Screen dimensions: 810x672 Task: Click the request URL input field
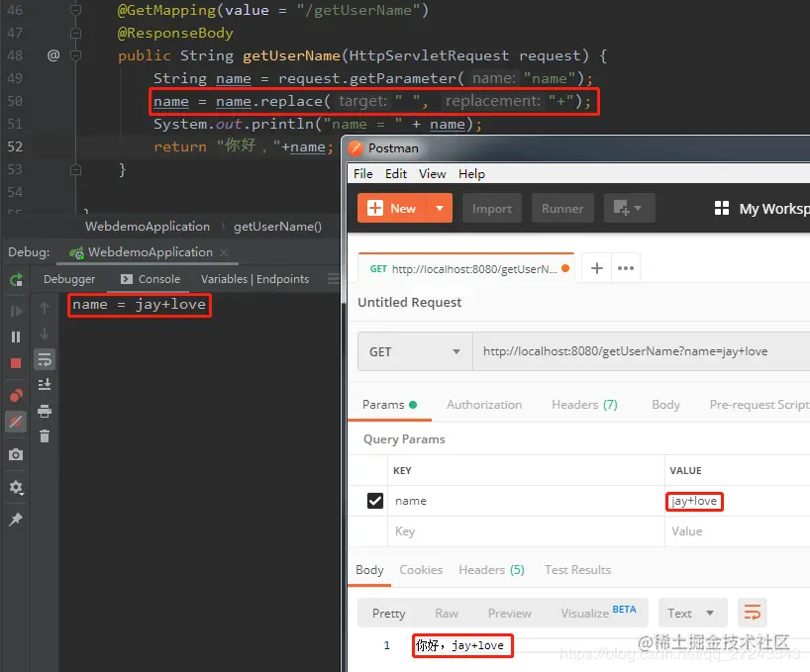tap(641, 351)
